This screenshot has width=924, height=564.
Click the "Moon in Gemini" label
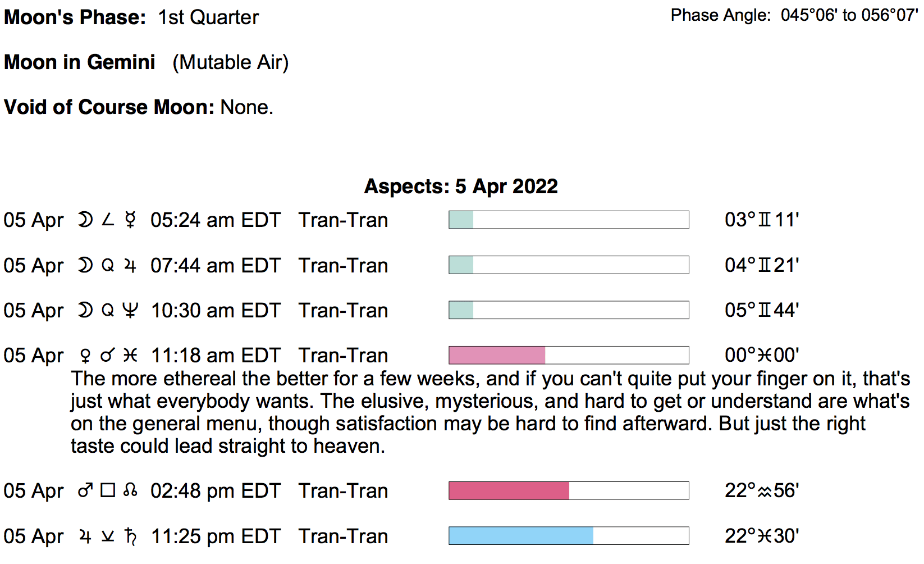[x=80, y=62]
